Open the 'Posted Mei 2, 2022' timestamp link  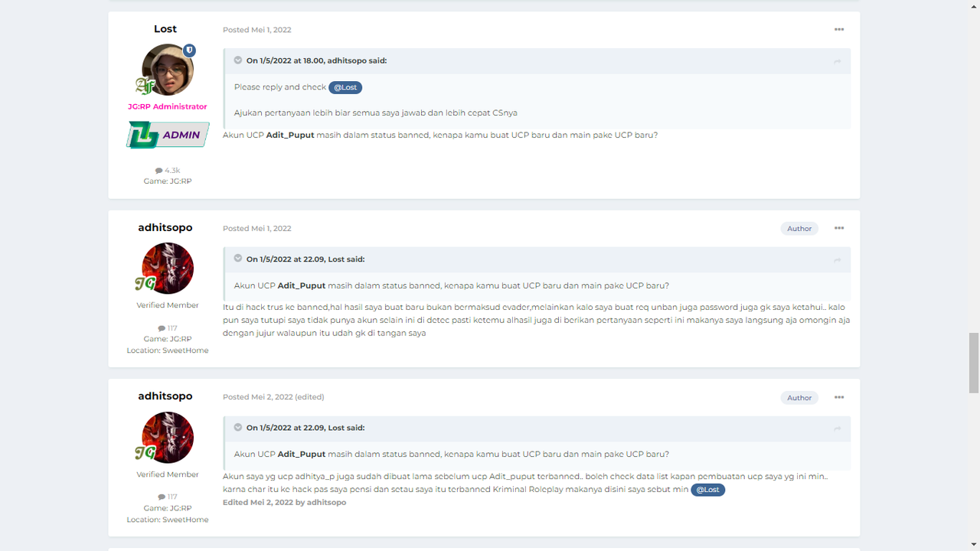pos(258,397)
